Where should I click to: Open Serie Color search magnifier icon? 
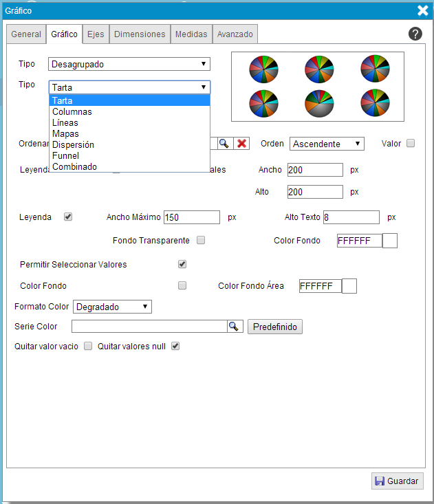(x=235, y=327)
